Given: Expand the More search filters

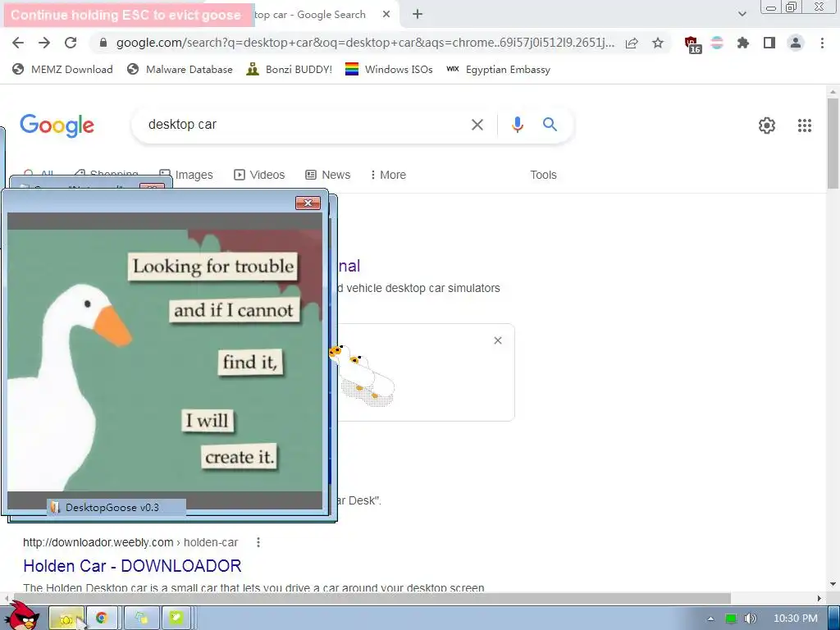Looking at the screenshot, I should [388, 175].
